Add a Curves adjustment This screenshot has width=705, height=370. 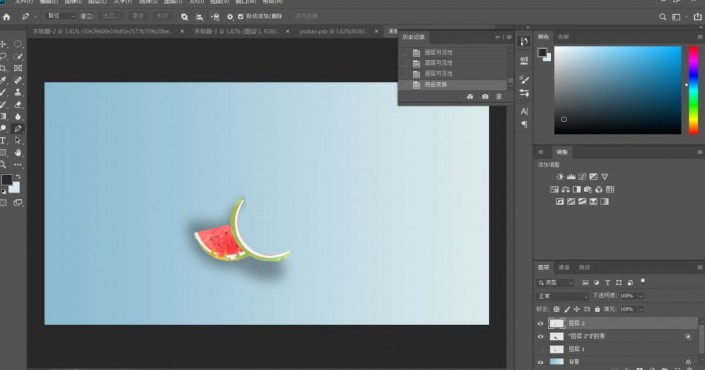click(x=582, y=177)
